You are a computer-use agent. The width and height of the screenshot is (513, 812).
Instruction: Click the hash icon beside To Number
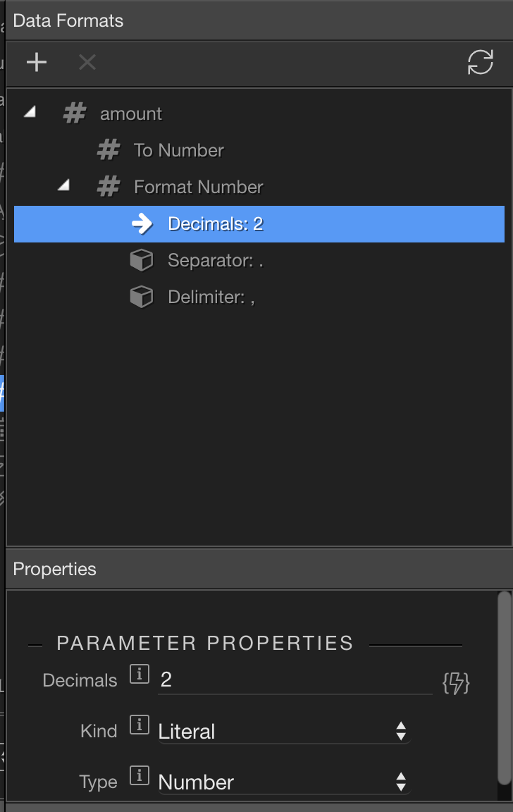(109, 150)
